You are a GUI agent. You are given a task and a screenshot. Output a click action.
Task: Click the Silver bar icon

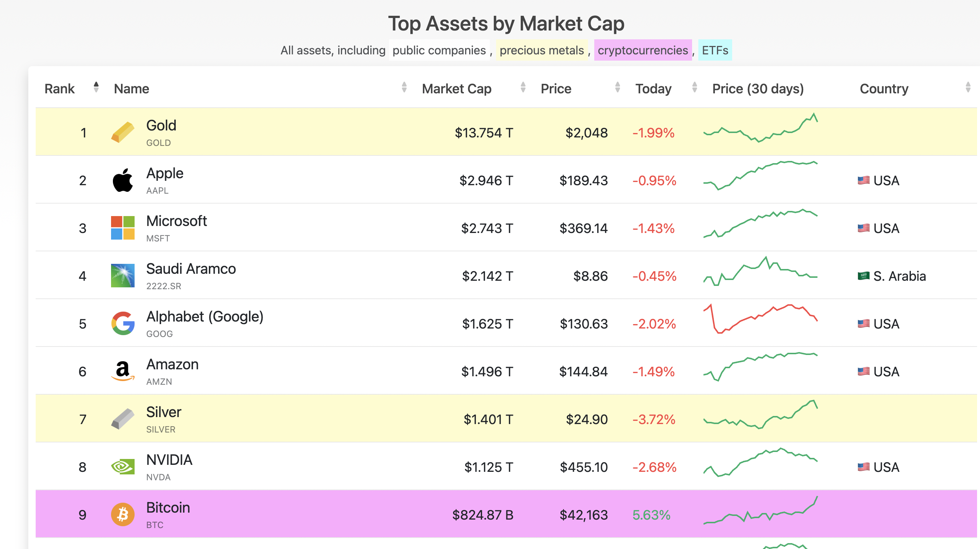click(122, 419)
